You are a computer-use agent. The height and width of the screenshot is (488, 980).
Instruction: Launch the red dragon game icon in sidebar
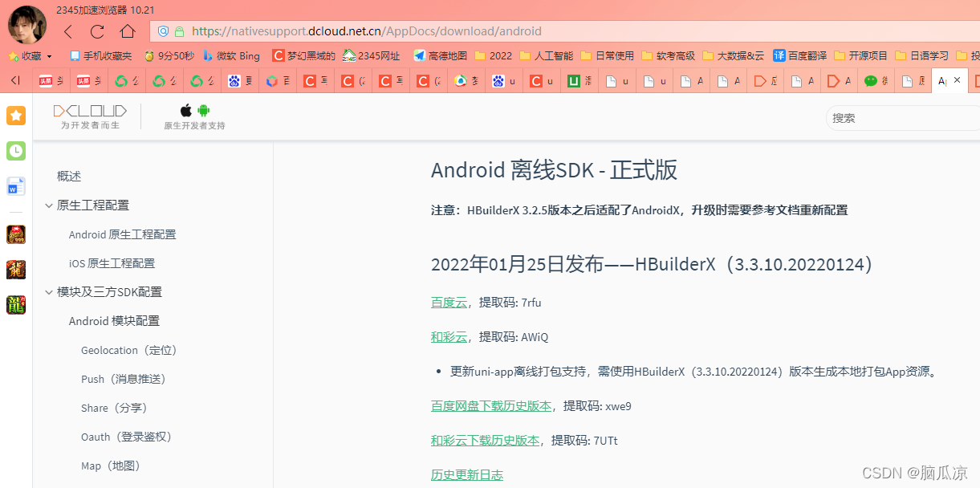pos(16,270)
